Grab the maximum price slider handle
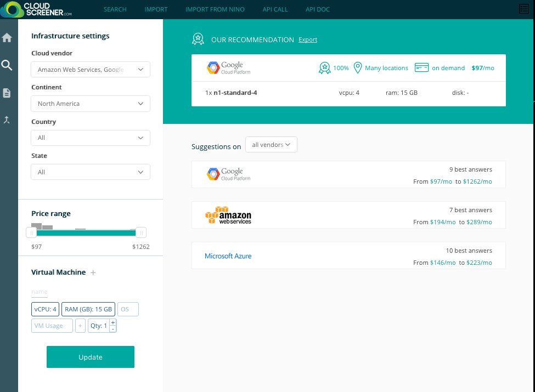 (x=141, y=233)
